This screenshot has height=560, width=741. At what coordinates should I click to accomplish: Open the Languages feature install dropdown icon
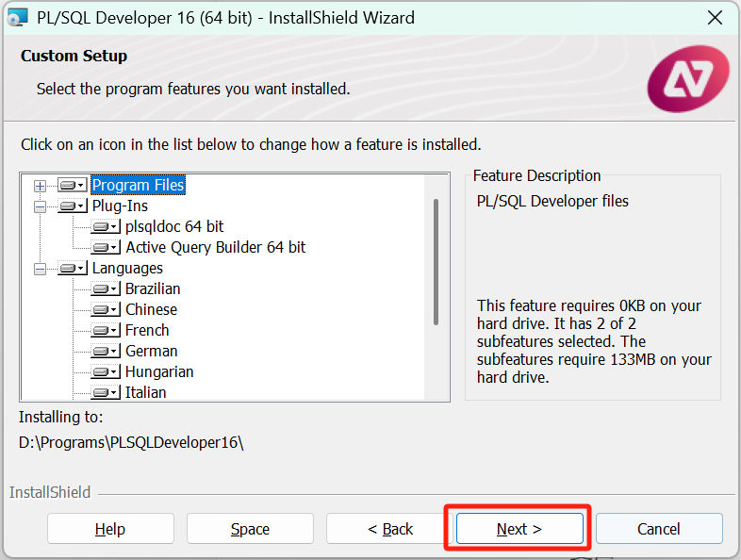pos(73,269)
